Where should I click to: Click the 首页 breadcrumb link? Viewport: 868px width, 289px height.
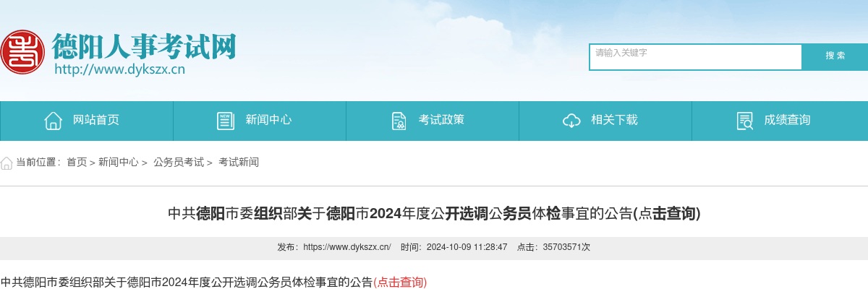(x=77, y=163)
